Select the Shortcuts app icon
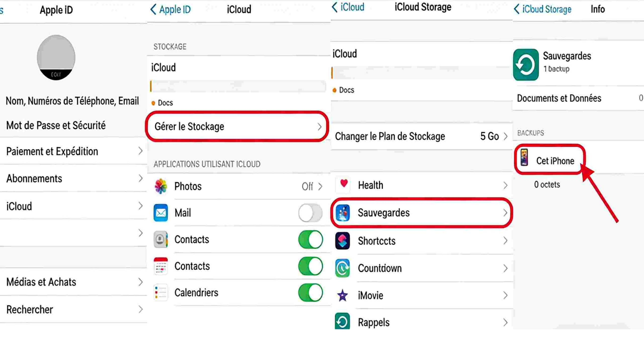The height and width of the screenshot is (362, 644). [342, 241]
